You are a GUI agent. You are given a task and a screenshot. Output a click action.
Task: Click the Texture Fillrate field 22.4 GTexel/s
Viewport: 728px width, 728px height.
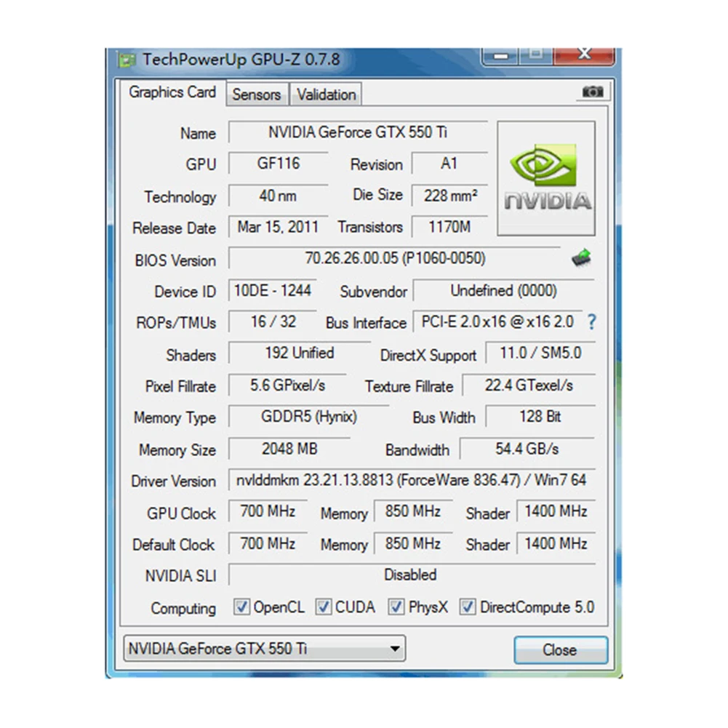pyautogui.click(x=529, y=385)
